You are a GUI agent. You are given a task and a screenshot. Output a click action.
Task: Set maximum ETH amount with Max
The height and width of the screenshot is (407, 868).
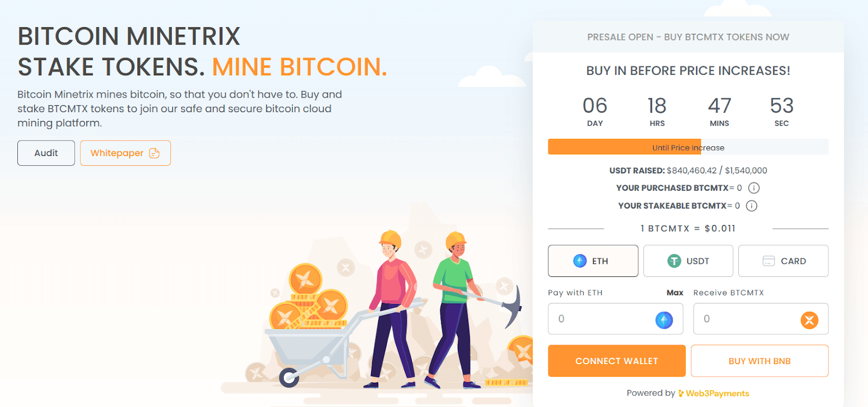coord(675,293)
